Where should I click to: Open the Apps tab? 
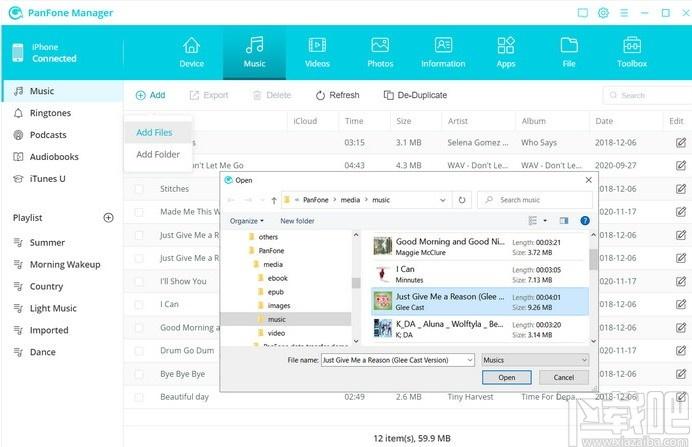[x=506, y=52]
